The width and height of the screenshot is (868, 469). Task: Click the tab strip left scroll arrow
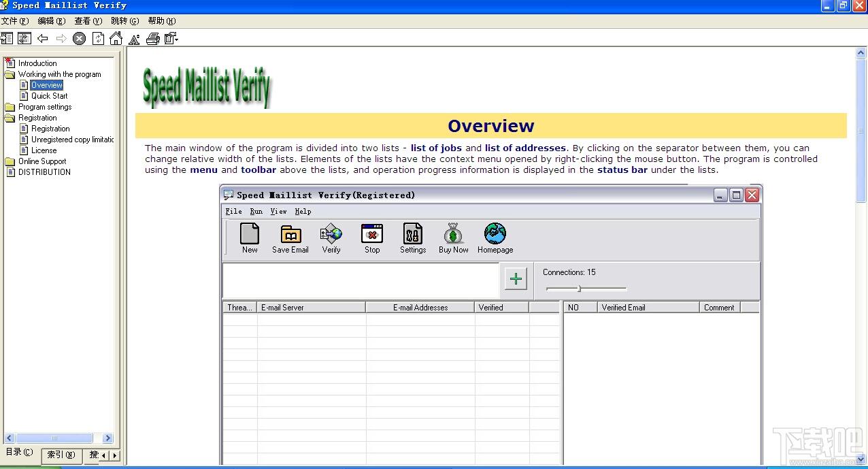pyautogui.click(x=103, y=455)
